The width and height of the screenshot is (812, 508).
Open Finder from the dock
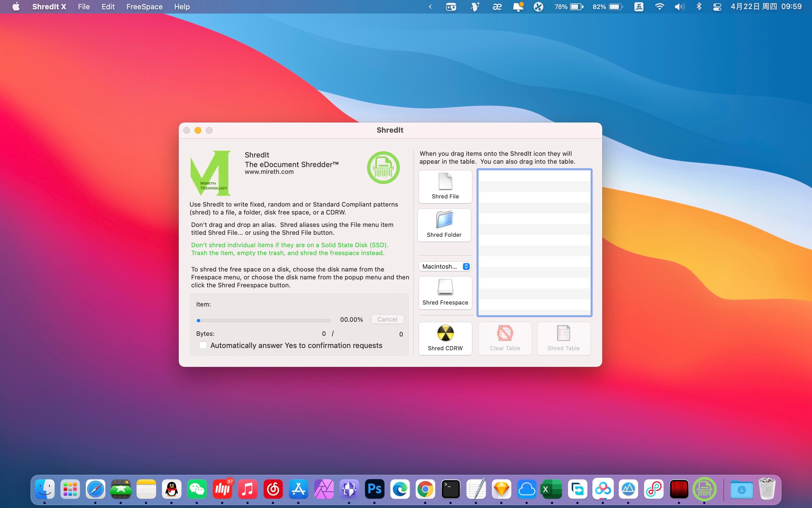point(45,489)
